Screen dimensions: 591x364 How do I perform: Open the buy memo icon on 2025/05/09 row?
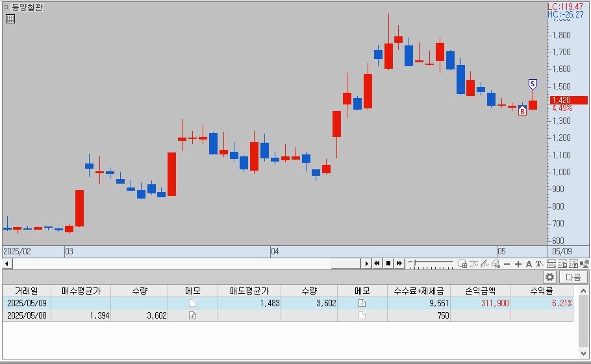pos(193,303)
